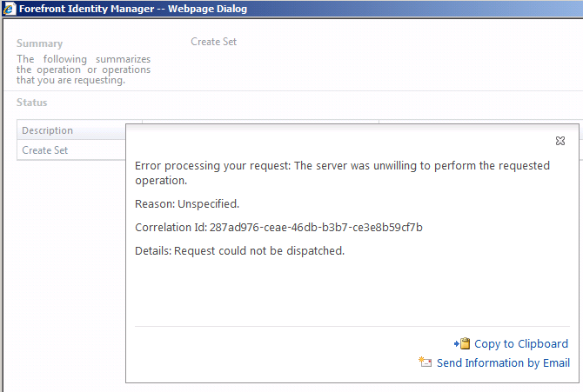Open Send Information by Email link
The image size is (583, 392).
tap(503, 362)
